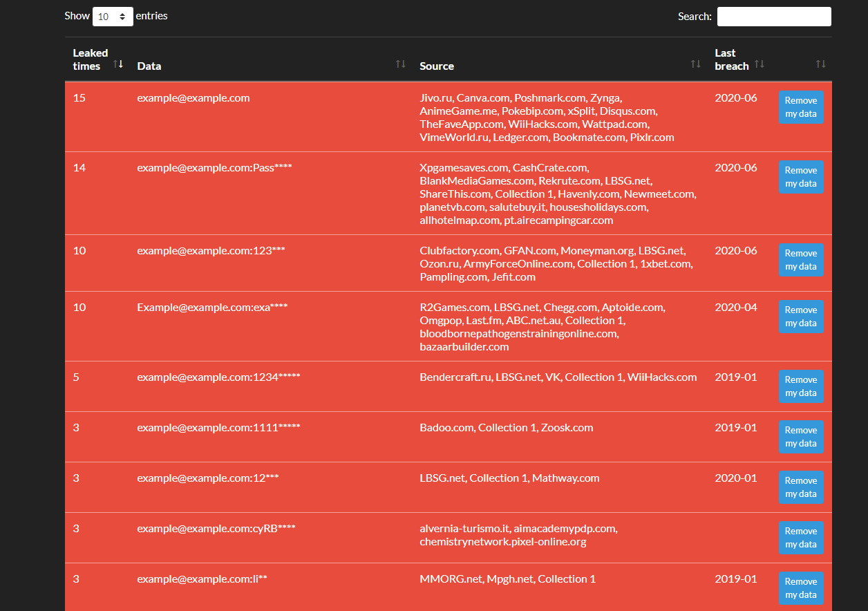Screen dimensions: 868x611
Task: Remove data for the 123*** row
Action: 801,260
